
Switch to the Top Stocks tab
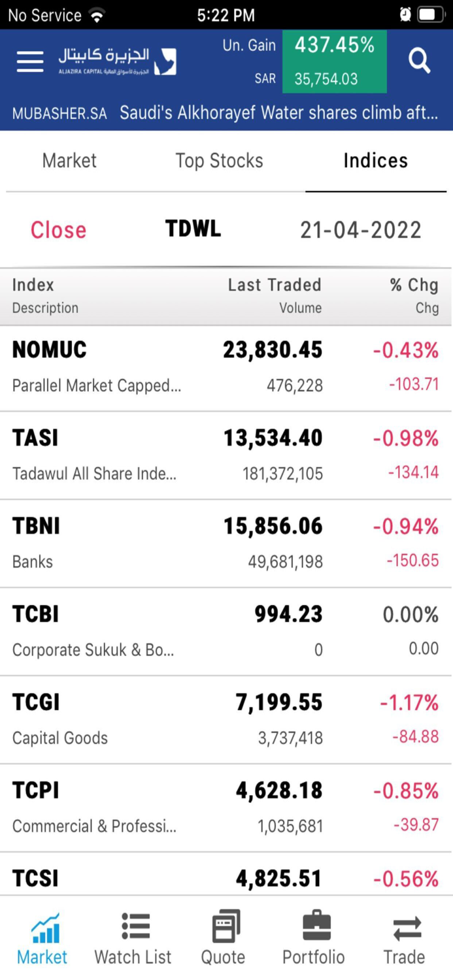[x=219, y=160]
